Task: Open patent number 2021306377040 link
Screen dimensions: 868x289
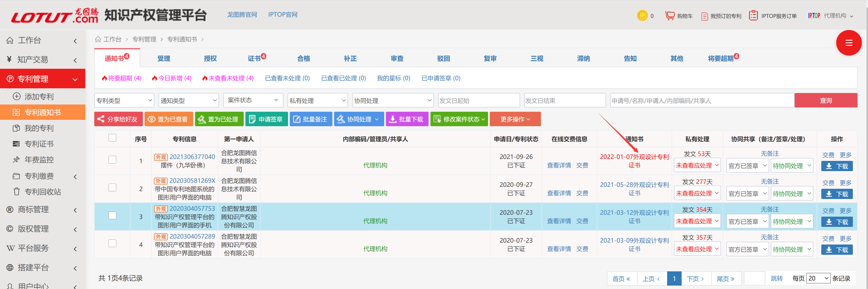Action: 192,157
